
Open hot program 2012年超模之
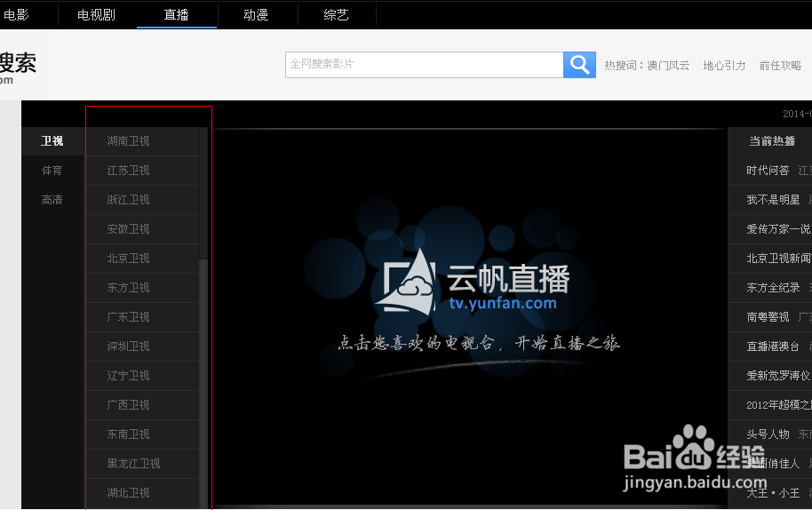tap(778, 405)
